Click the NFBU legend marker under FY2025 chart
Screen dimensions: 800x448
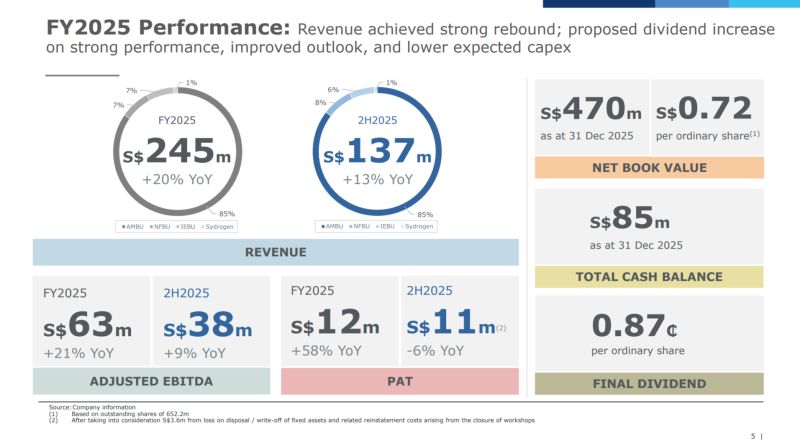pos(150,227)
